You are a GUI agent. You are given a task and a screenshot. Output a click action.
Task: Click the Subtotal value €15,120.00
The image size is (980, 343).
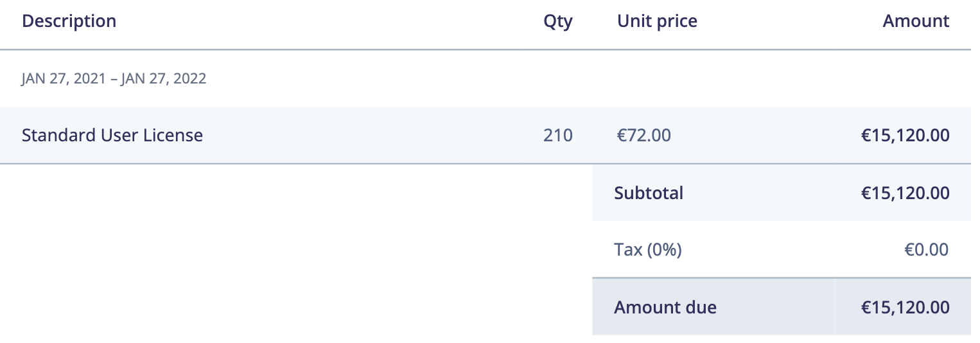pyautogui.click(x=905, y=193)
